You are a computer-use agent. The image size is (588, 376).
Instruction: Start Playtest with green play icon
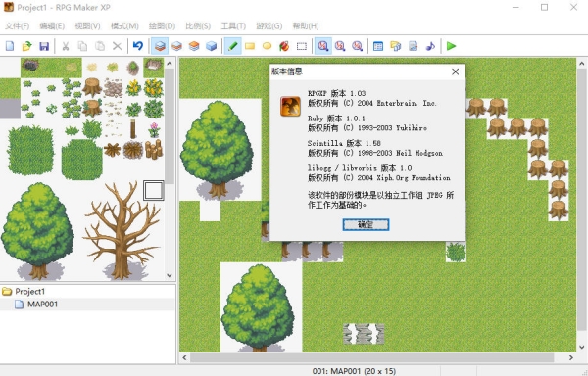coord(451,46)
